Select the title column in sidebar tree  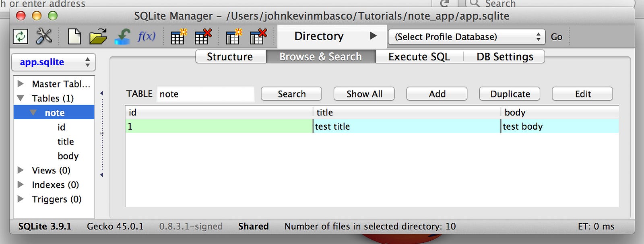click(66, 142)
